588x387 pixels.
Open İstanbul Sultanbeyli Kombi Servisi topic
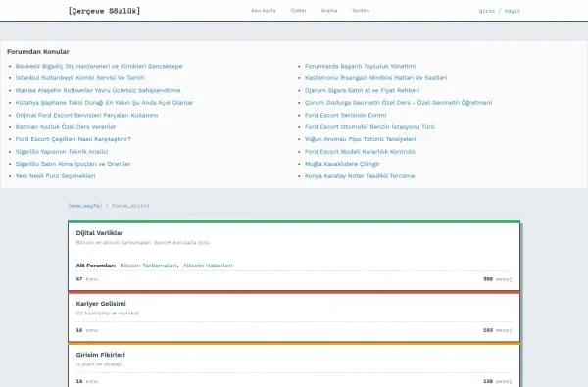pyautogui.click(x=80, y=78)
